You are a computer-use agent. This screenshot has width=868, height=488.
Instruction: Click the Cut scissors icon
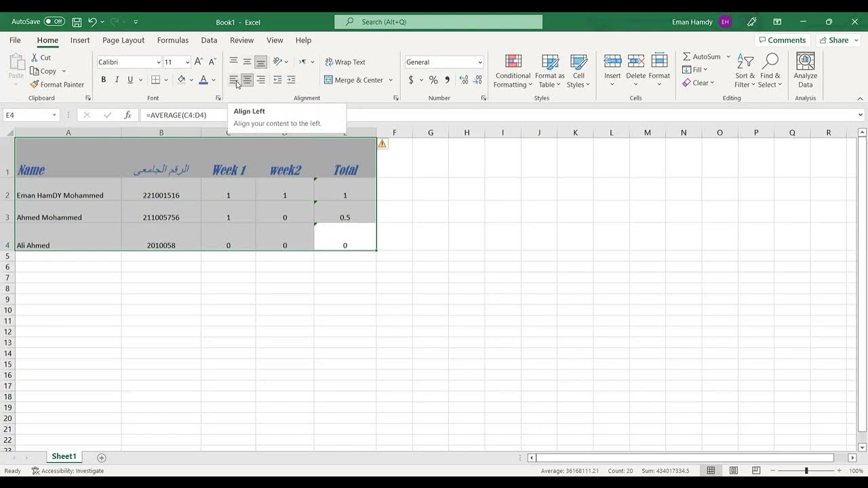(35, 58)
